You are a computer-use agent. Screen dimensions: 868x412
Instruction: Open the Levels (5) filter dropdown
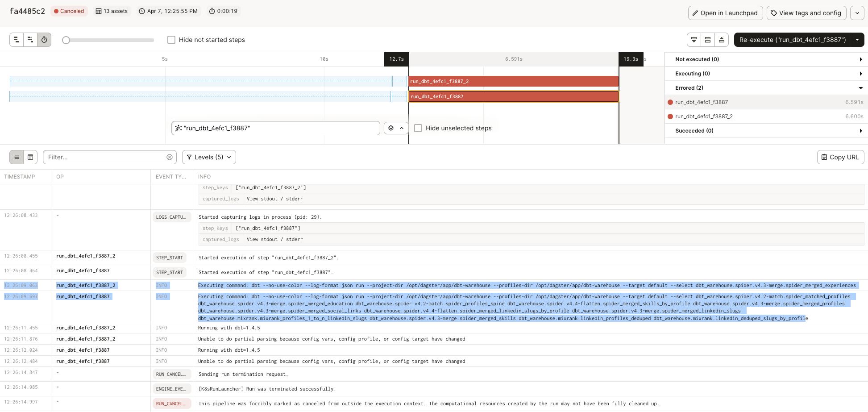(x=209, y=157)
